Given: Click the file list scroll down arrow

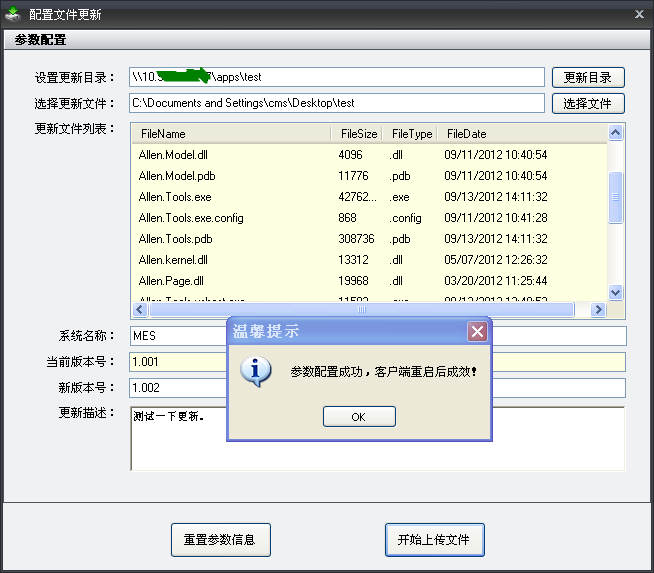Looking at the screenshot, I should point(616,292).
